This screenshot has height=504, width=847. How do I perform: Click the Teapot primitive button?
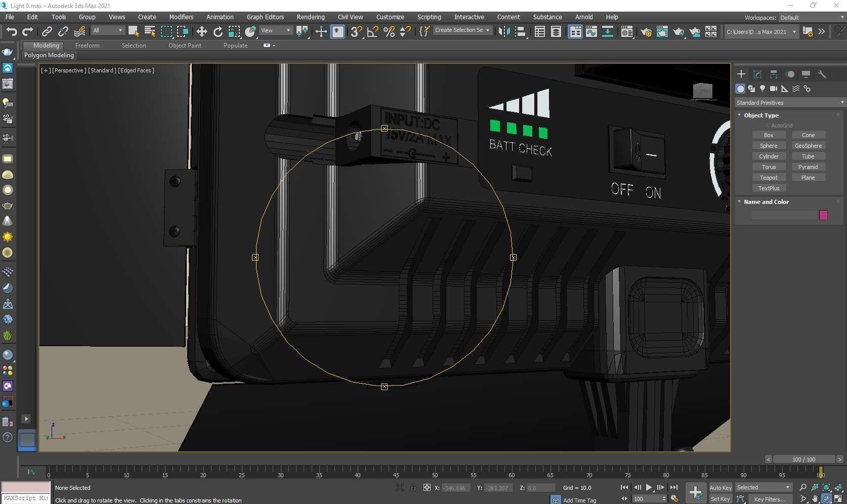769,178
